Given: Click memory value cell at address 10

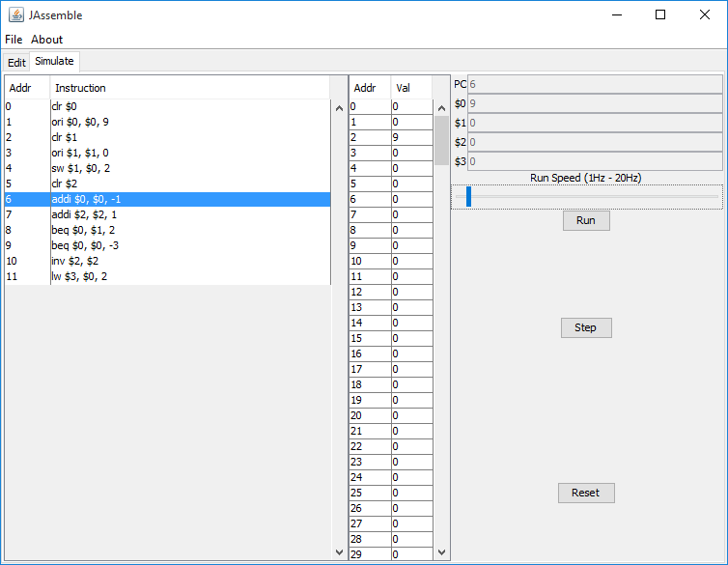Looking at the screenshot, I should point(412,261).
